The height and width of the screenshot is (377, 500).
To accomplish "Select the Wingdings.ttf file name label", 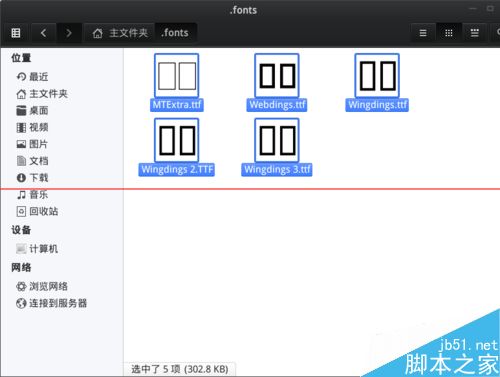I will tap(377, 105).
